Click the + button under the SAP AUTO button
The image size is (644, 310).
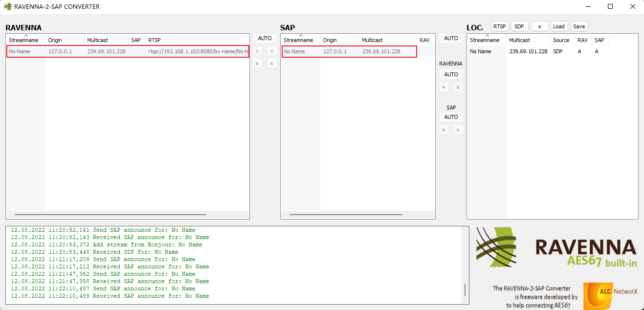(x=444, y=130)
